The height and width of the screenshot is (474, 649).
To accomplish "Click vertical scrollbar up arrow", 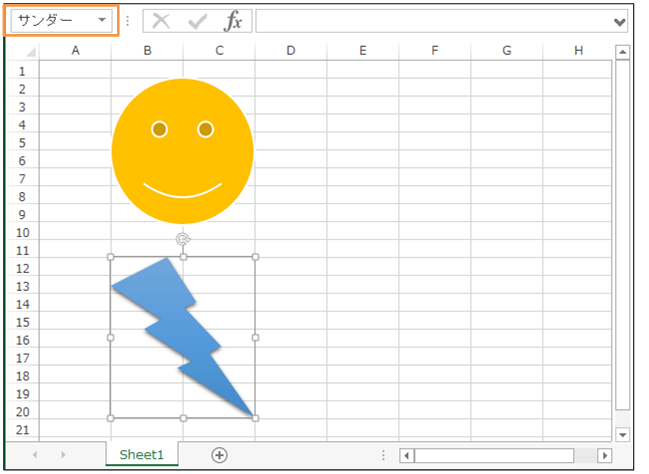I will click(622, 53).
